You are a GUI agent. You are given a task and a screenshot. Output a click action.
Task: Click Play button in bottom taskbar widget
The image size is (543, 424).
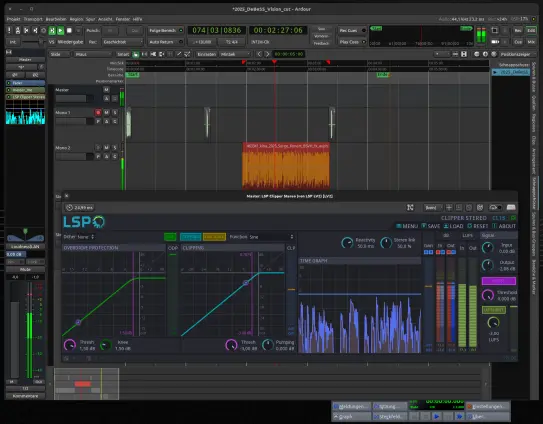[x=436, y=416]
